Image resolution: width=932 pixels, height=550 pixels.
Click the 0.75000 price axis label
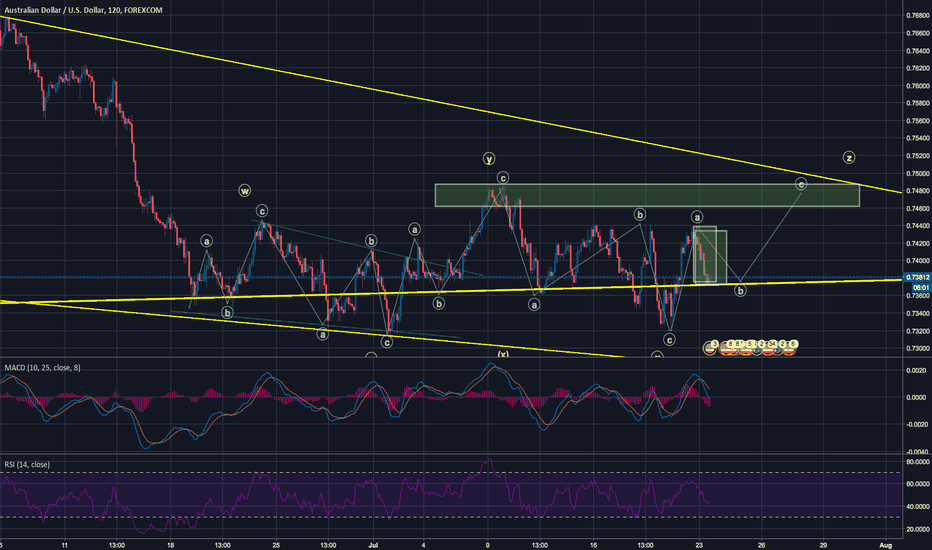[918, 174]
